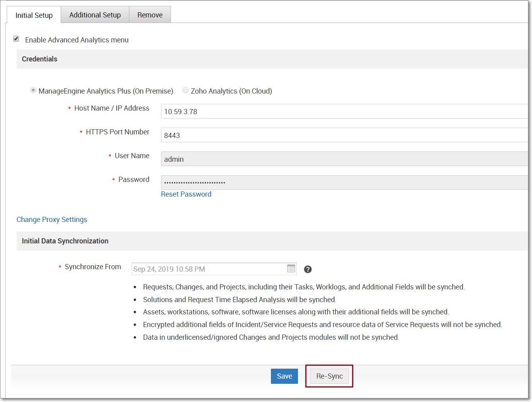Toggle Enable Advanced Analytics menu checkbox
This screenshot has width=532, height=402.
[16, 39]
